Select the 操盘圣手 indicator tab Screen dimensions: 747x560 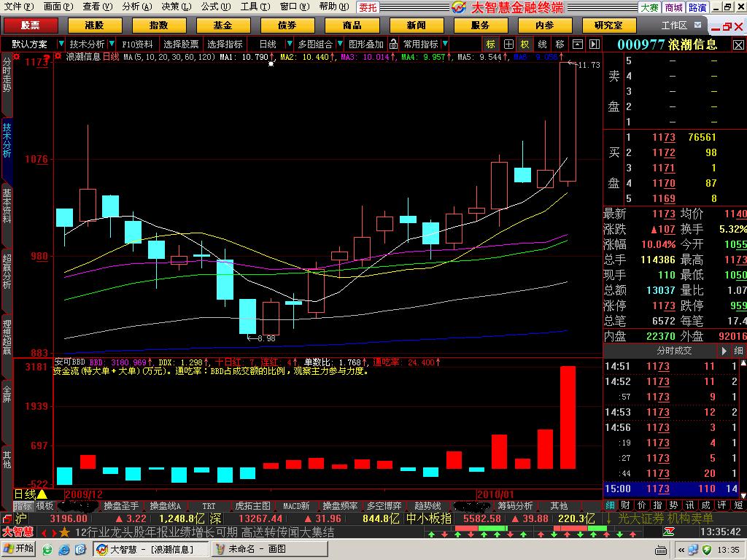click(121, 506)
